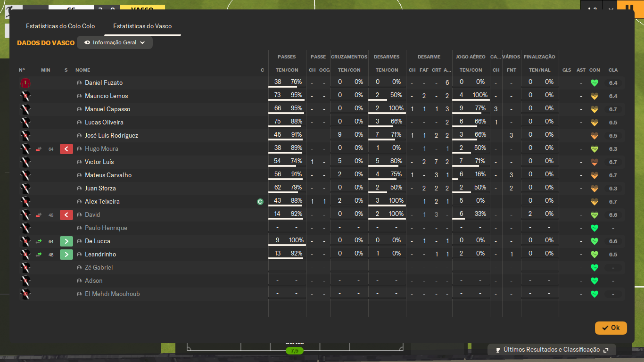Open El Mehdi Maouhoub player profile

(x=112, y=294)
